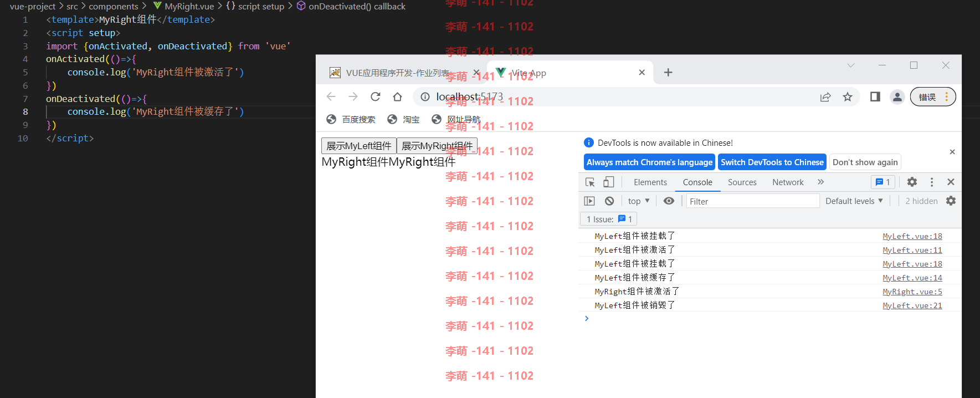Open MyLeft.vue:14 source link
The image size is (980, 398).
(x=912, y=278)
